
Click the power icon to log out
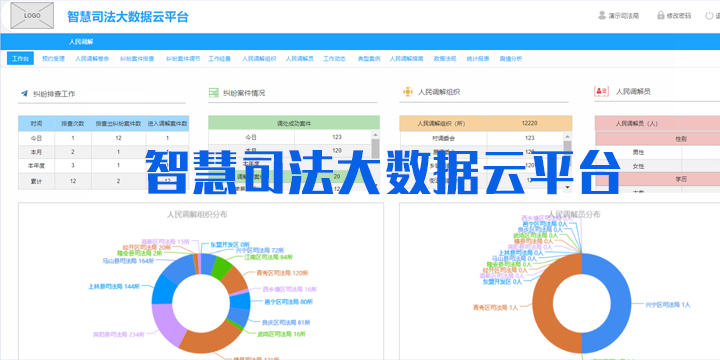tap(709, 15)
